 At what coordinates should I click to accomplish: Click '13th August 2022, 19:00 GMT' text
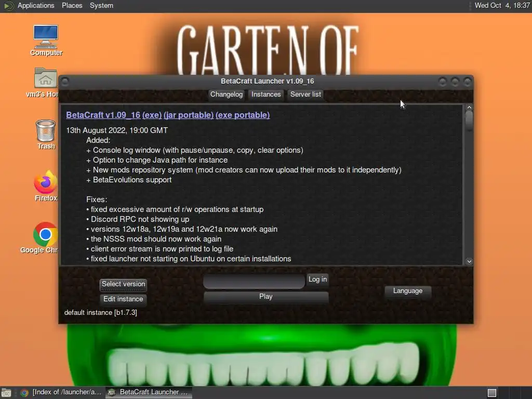[117, 130]
